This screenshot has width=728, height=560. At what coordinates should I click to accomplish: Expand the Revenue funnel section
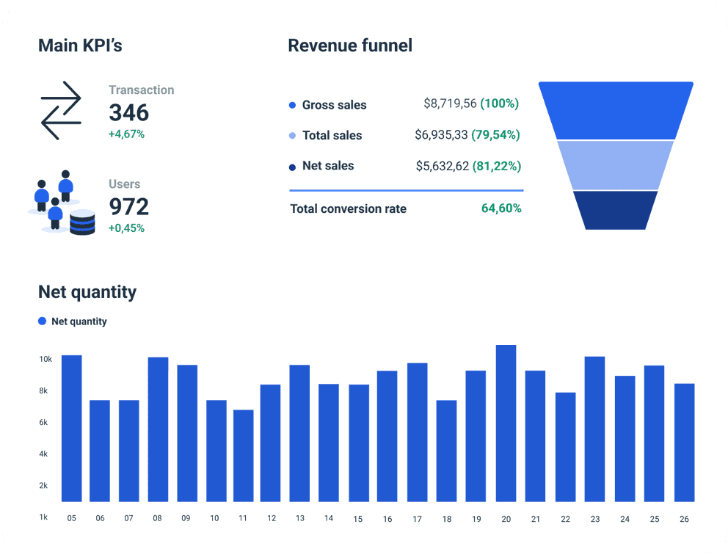point(350,46)
